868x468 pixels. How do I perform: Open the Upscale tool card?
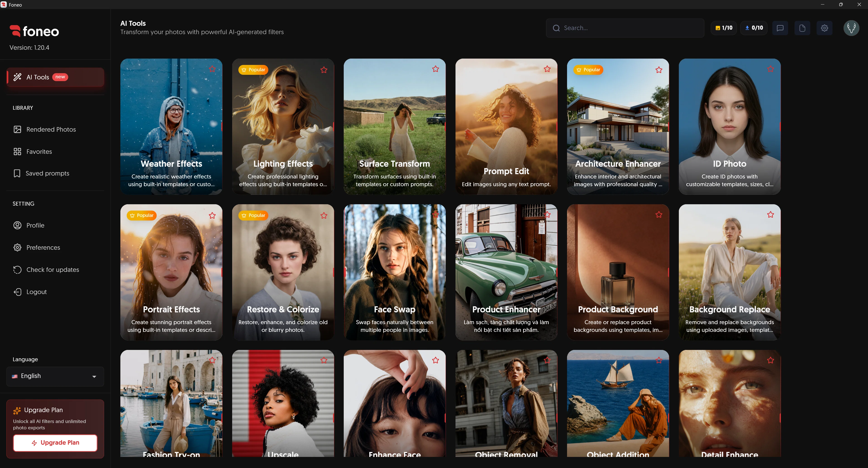coord(283,403)
